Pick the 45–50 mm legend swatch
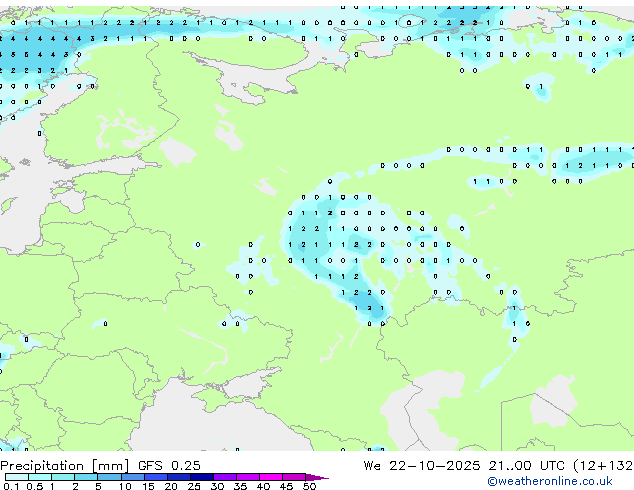634x490 pixels. 294,477
